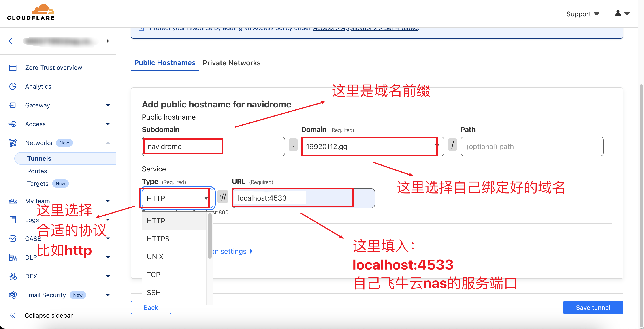Open the user account profile icon

[x=618, y=13]
